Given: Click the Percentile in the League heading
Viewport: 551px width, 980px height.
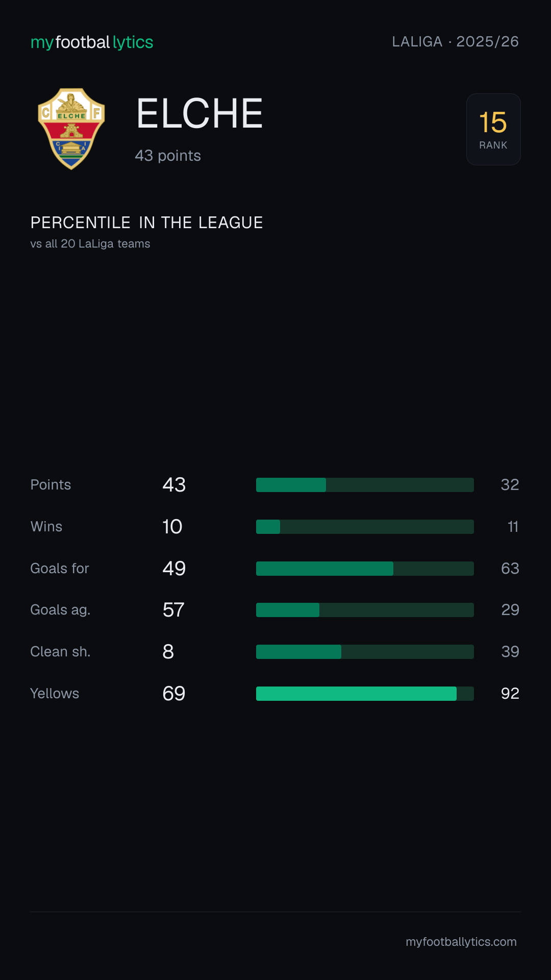Looking at the screenshot, I should coord(146,223).
